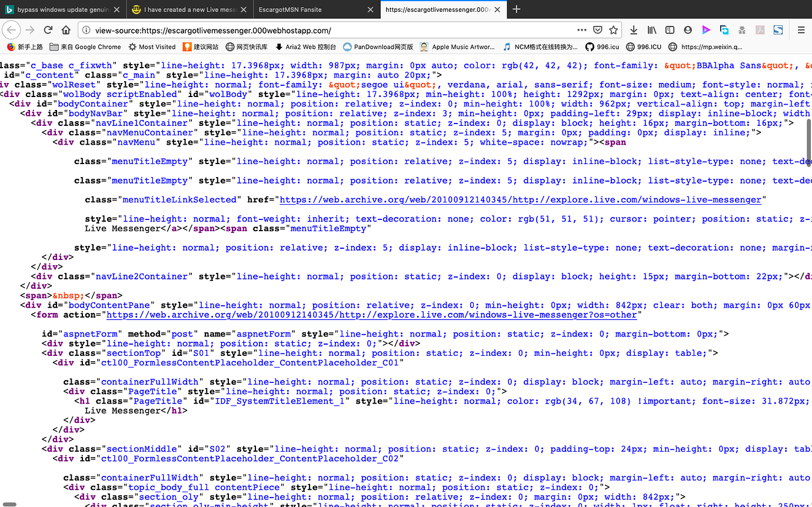Open https://mp.weixin.q... bookmark
Viewport: 812px width, 507px height.
click(x=705, y=47)
